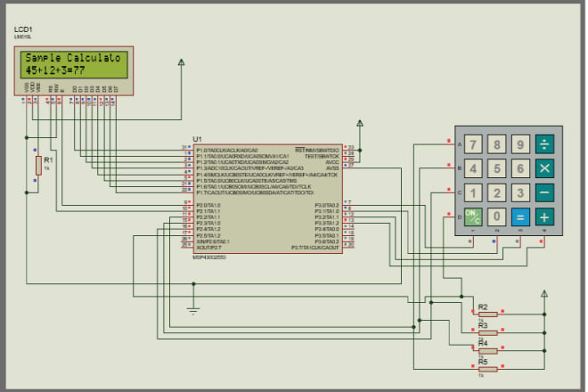
Task: Click the power terminal arrow above R2
Action: pyautogui.click(x=544, y=293)
